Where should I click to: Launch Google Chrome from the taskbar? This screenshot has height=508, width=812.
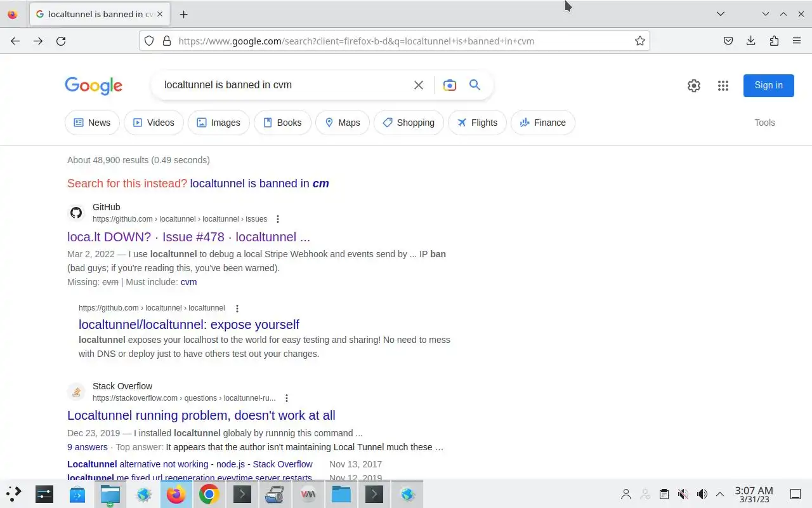pyautogui.click(x=209, y=494)
